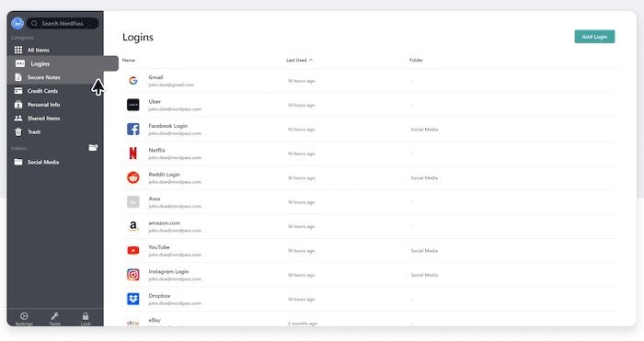Screen dimensions: 644x341
Task: Click the Secure Notes document icon
Action: (18, 77)
